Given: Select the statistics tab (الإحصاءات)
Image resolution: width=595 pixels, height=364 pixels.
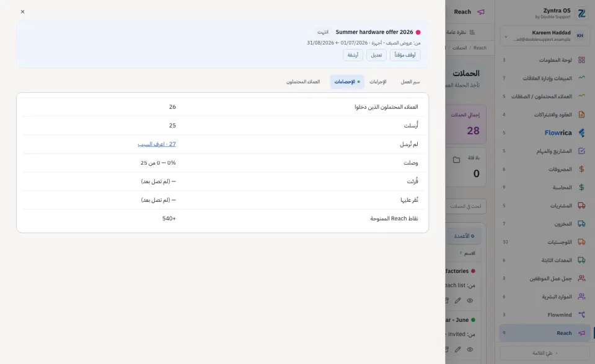Looking at the screenshot, I should point(347,82).
